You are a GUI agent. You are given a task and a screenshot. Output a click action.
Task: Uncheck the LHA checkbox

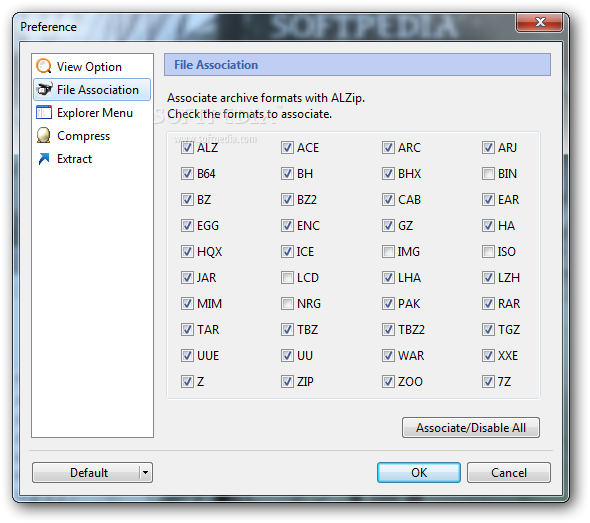click(x=388, y=278)
